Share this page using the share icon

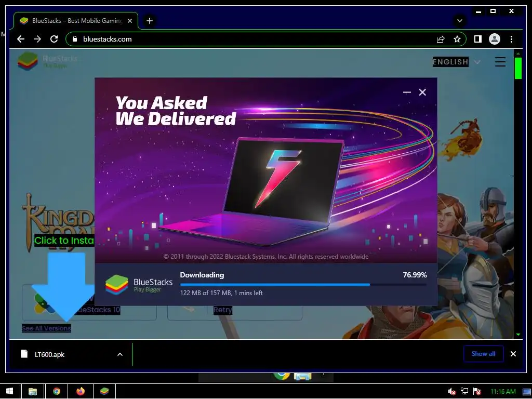(441, 39)
